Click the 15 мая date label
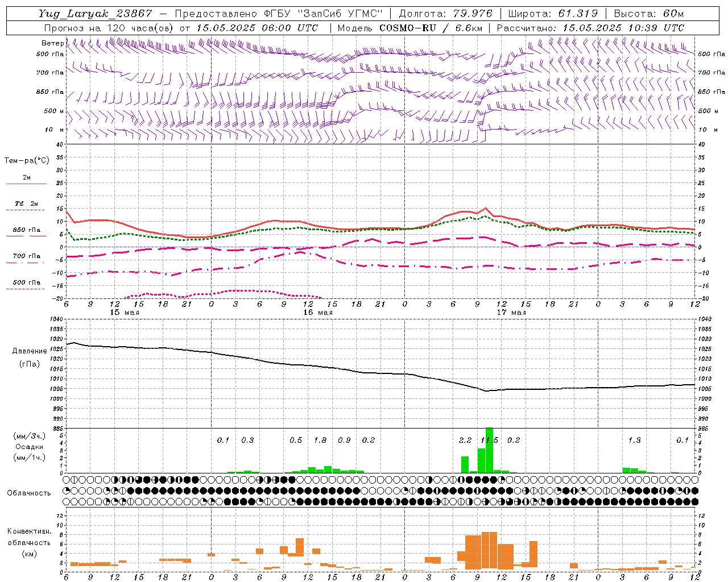 [x=125, y=312]
